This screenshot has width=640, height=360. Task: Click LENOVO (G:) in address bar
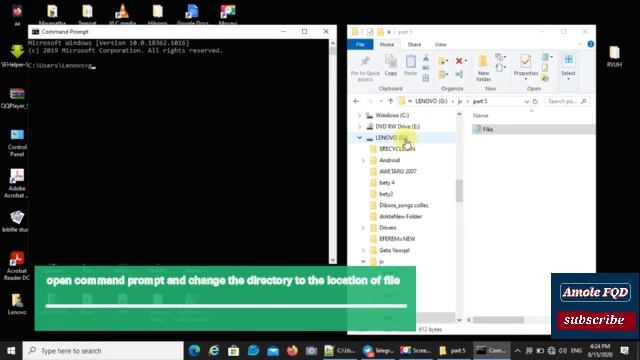(x=431, y=101)
